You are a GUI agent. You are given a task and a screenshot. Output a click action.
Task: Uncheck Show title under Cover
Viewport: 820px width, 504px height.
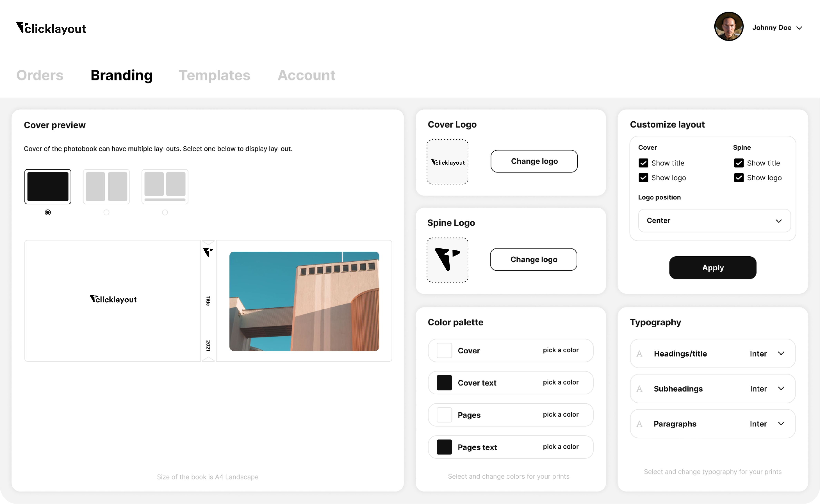643,163
